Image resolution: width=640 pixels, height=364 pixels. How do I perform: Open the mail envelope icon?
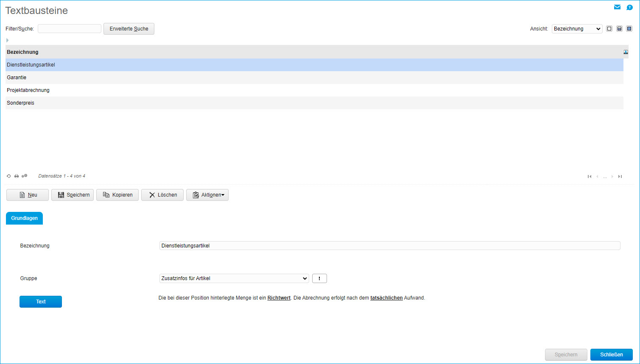[x=617, y=7]
